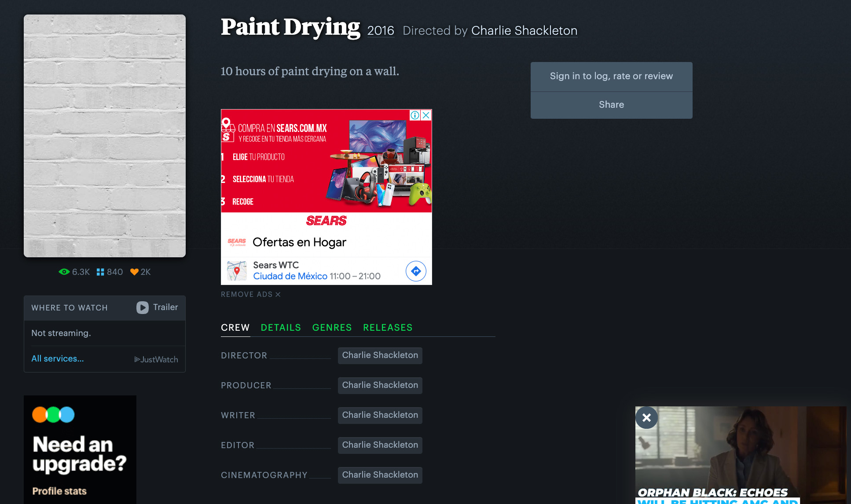
Task: Open the 2016 year link
Action: pos(381,31)
